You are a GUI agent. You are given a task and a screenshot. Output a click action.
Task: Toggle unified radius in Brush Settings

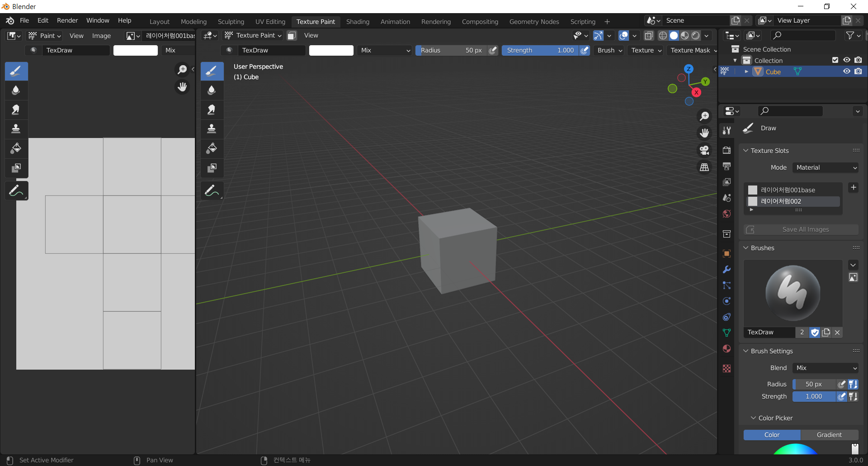(853, 384)
